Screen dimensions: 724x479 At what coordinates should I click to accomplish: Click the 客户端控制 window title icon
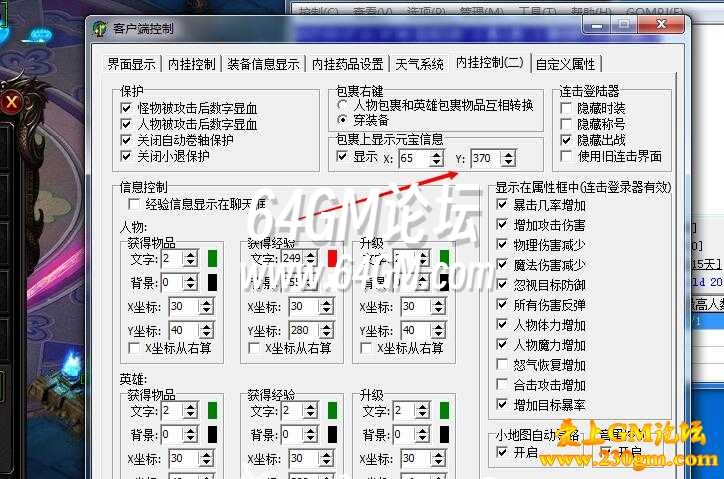(x=99, y=29)
